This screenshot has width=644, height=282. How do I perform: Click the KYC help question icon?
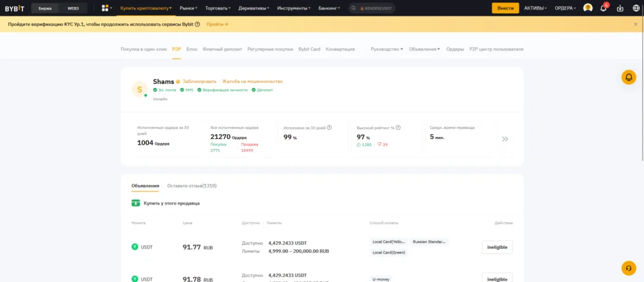[x=197, y=25]
